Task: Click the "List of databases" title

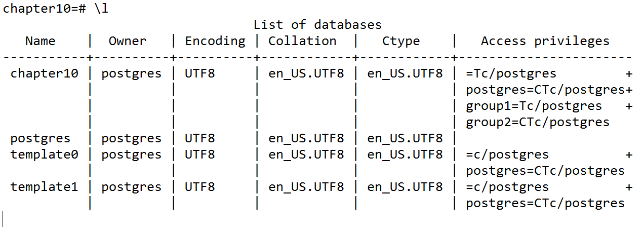Action: [x=317, y=25]
